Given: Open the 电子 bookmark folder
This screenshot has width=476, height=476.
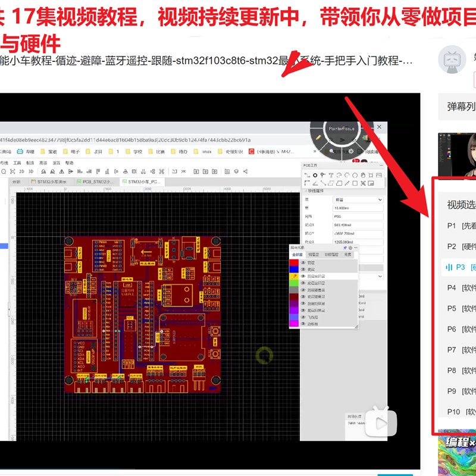Looking at the screenshot, I should click(x=71, y=151).
